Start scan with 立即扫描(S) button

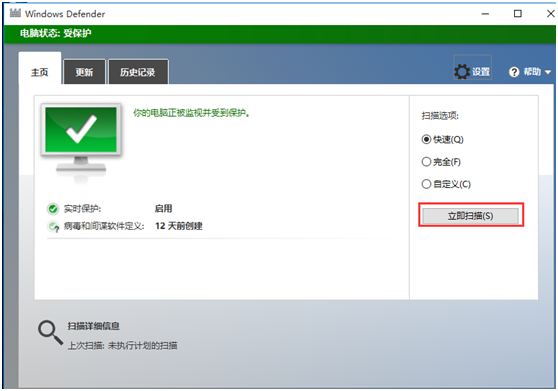point(470,216)
